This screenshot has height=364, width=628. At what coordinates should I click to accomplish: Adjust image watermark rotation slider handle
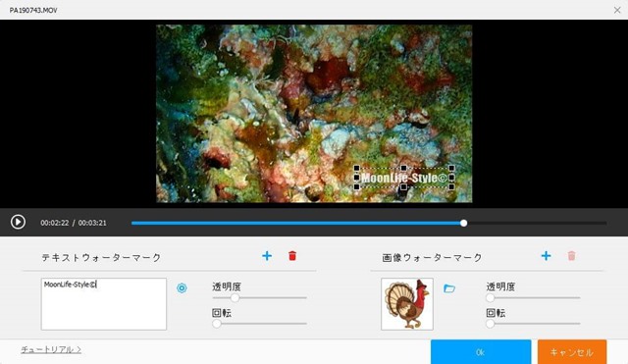pyautogui.click(x=491, y=324)
